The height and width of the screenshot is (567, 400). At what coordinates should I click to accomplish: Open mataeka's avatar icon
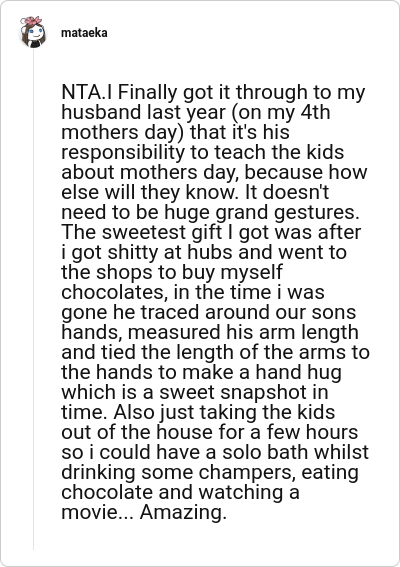tap(33, 32)
